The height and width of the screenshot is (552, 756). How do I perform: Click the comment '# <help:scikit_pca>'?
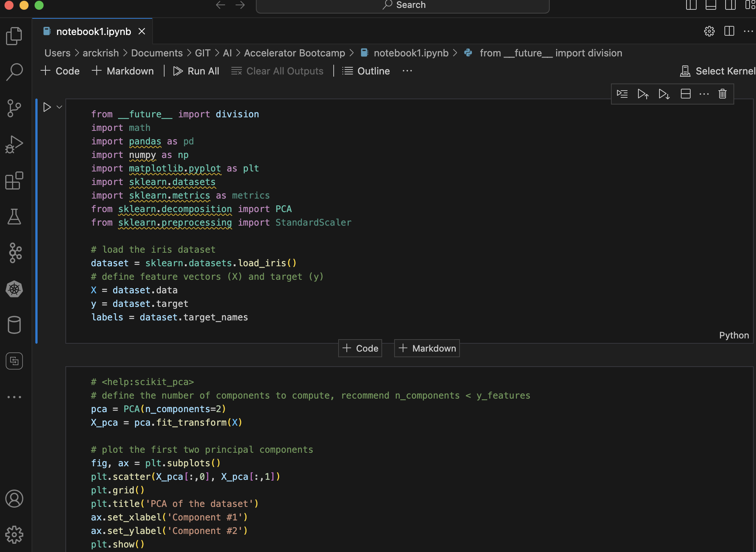click(x=142, y=382)
